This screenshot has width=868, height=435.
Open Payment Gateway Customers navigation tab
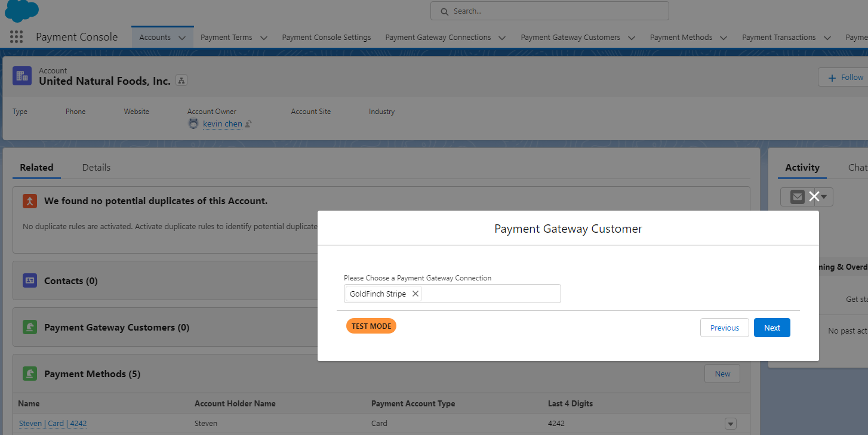pyautogui.click(x=570, y=37)
